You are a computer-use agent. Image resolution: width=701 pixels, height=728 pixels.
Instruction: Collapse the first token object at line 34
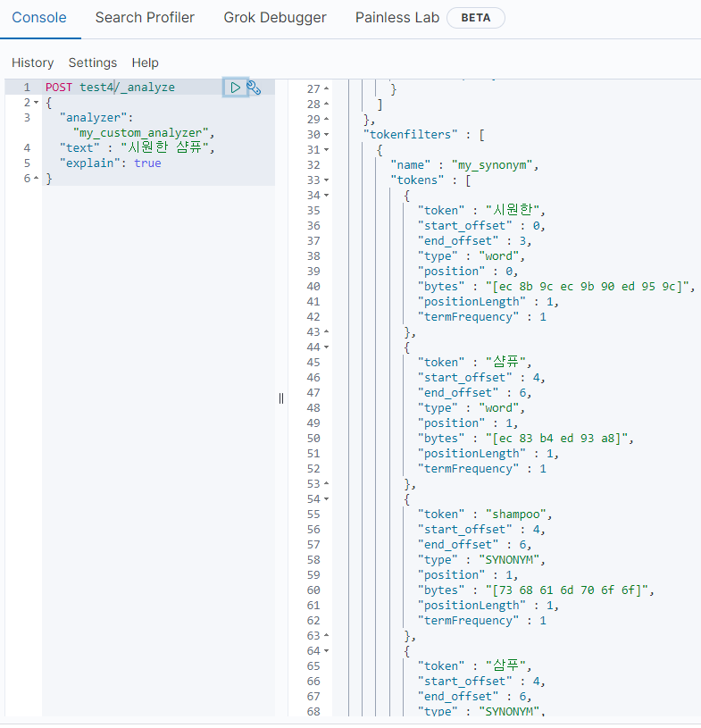[326, 195]
